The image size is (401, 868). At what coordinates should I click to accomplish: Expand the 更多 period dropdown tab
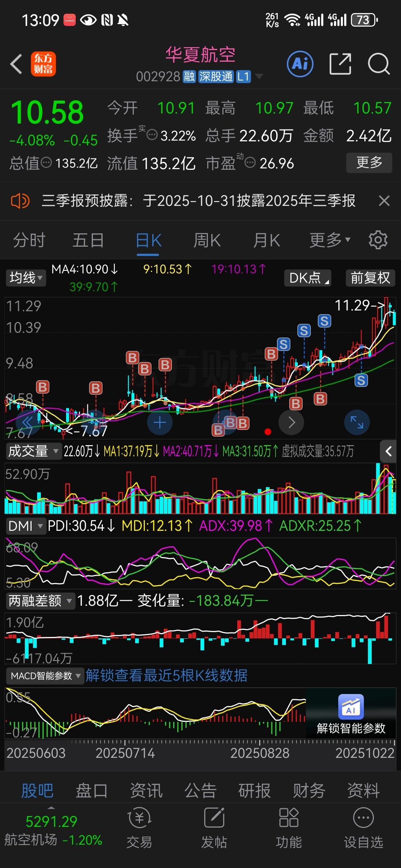(330, 240)
